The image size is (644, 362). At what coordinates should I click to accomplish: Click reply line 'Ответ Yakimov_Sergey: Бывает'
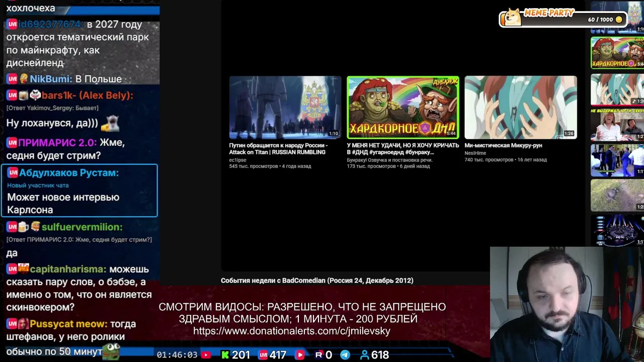(52, 108)
